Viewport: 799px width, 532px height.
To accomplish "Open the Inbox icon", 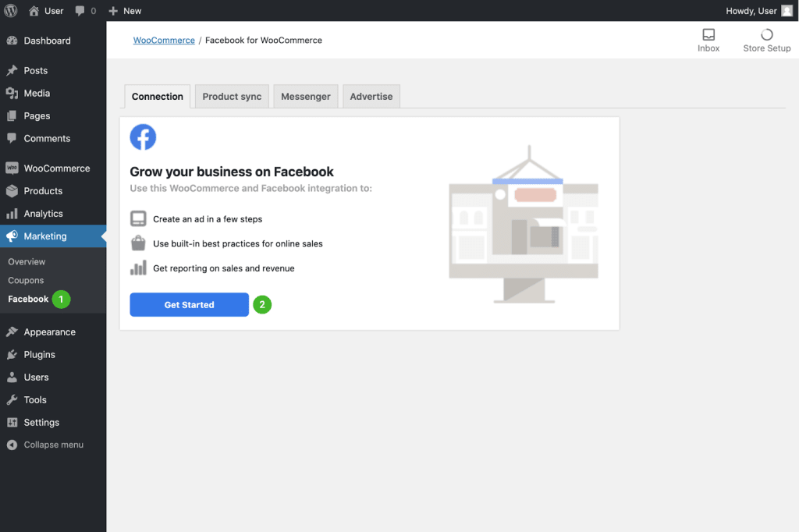I will (708, 34).
